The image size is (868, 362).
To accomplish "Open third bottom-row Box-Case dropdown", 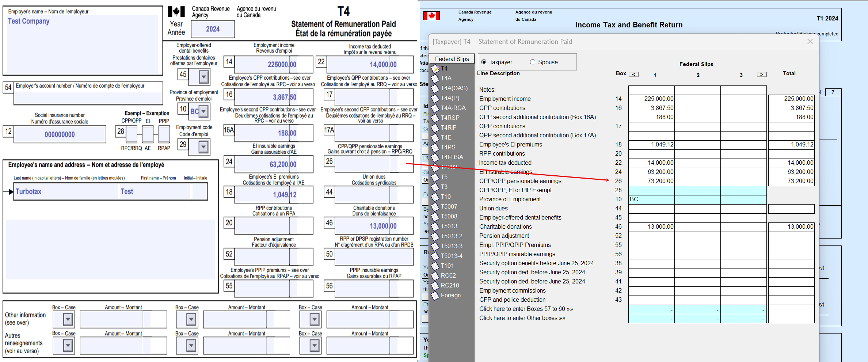I will (x=315, y=345).
